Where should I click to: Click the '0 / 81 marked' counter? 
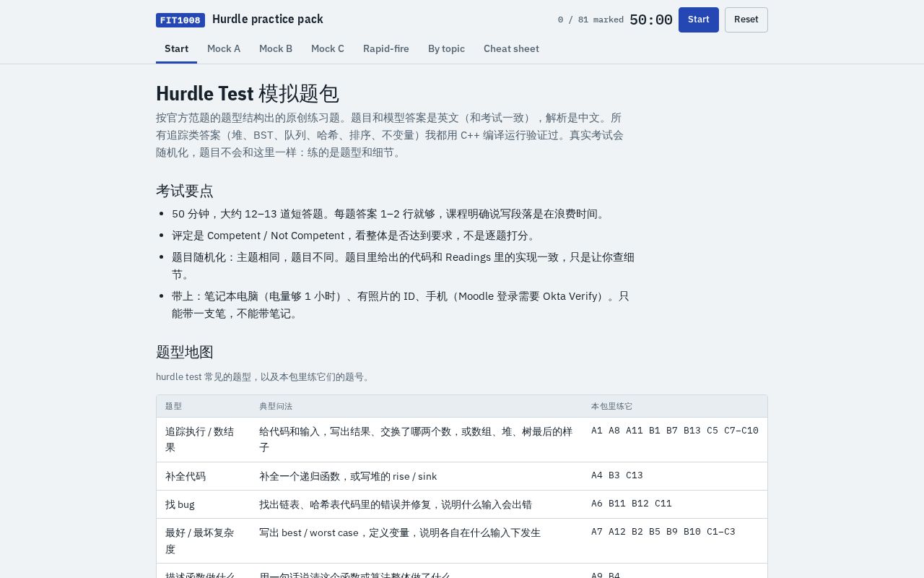click(x=590, y=20)
